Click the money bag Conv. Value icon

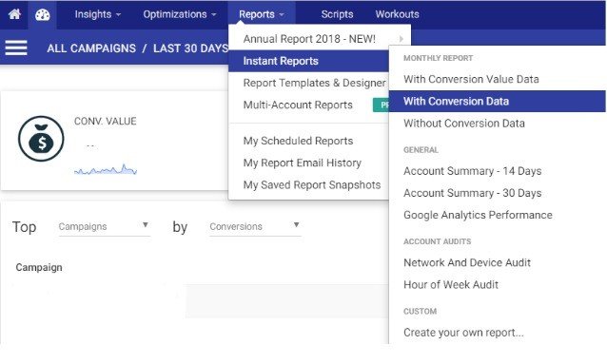(41, 139)
